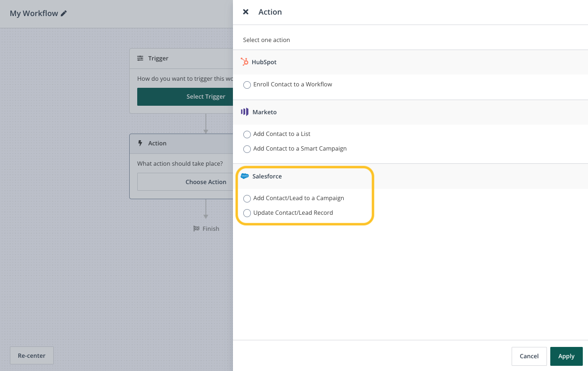The height and width of the screenshot is (371, 588).
Task: Click 'Select one action' label
Action: click(x=266, y=40)
